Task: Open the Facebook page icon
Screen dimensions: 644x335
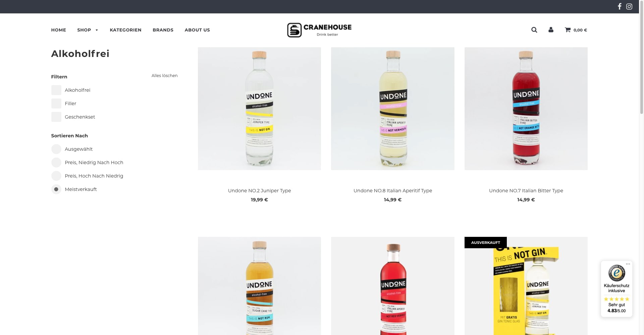Action: pos(620,6)
